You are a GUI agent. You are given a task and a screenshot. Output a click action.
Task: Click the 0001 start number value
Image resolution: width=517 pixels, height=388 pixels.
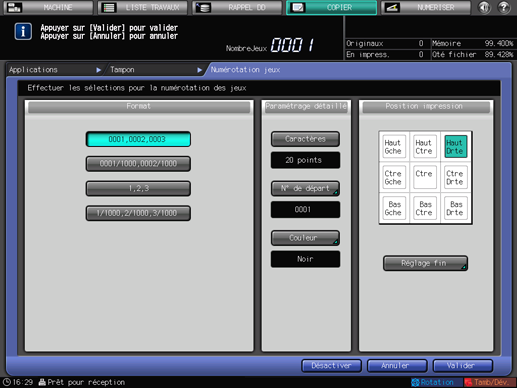305,209
